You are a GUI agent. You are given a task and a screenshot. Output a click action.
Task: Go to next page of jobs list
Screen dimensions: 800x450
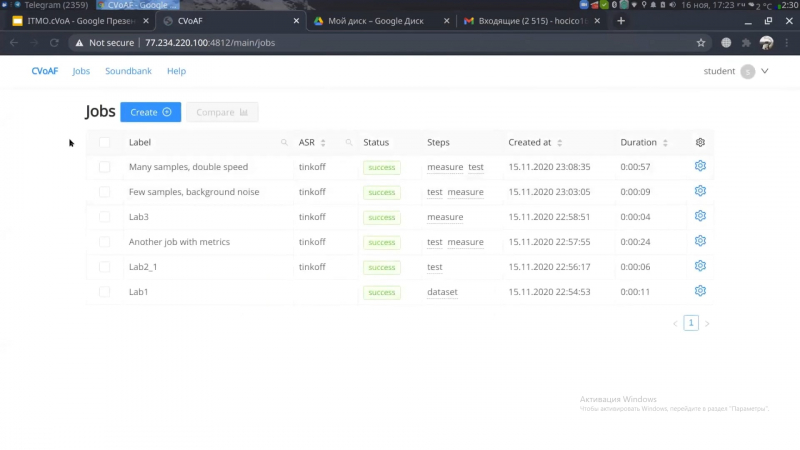pyautogui.click(x=707, y=323)
